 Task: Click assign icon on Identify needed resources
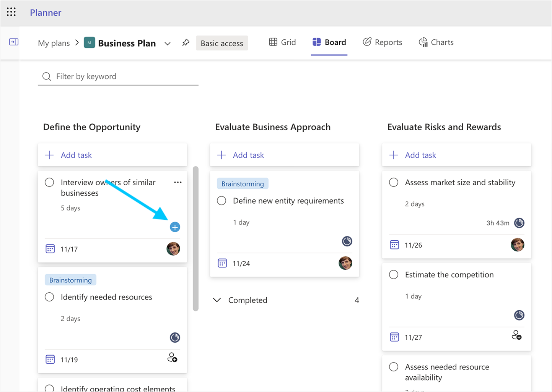coord(173,358)
